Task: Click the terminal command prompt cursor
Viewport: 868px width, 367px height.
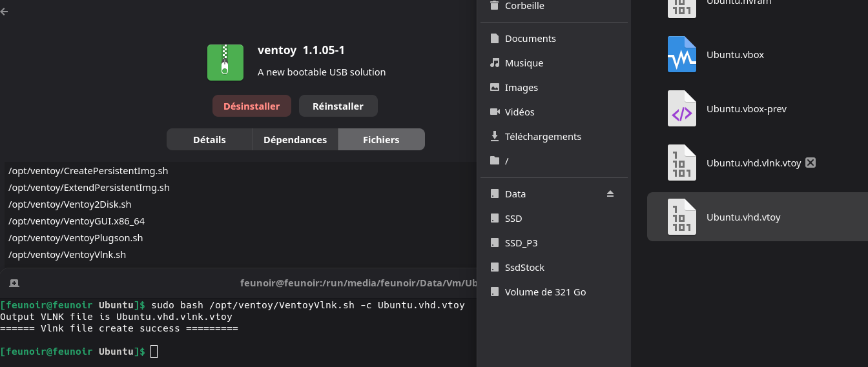Action: (154, 352)
